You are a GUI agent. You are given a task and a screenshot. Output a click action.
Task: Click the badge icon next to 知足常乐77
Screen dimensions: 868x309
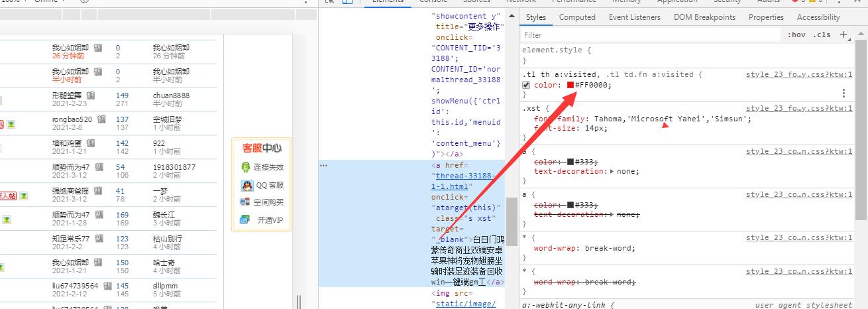98,239
